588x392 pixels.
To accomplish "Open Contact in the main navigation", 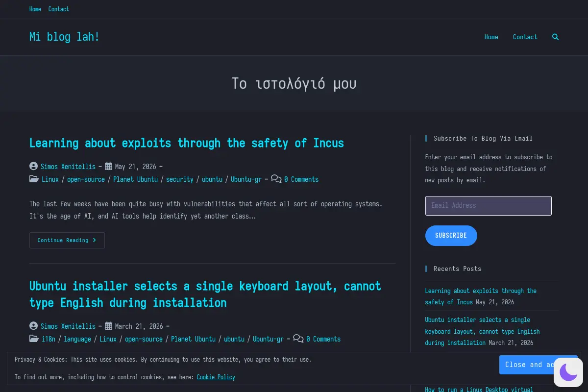I will coord(525,37).
